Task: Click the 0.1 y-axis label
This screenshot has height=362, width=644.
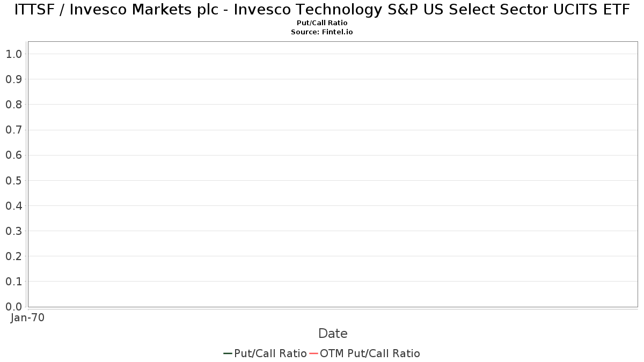Action: pyautogui.click(x=13, y=282)
